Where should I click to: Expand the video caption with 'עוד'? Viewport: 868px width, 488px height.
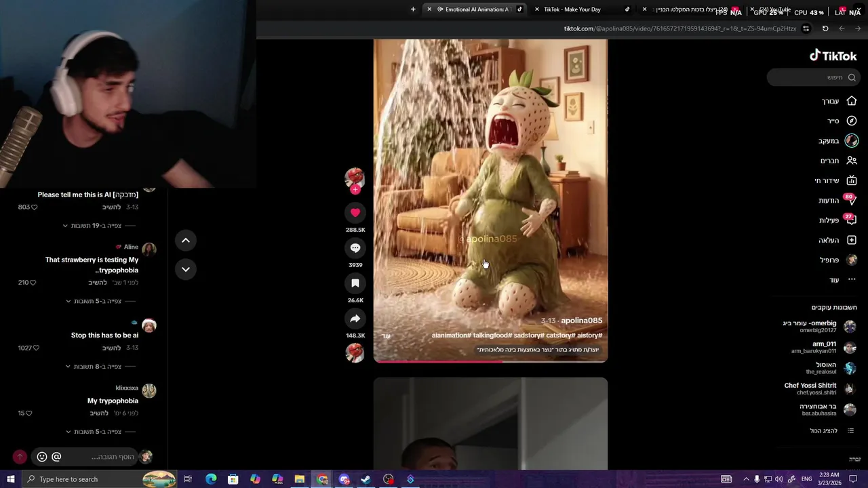386,336
